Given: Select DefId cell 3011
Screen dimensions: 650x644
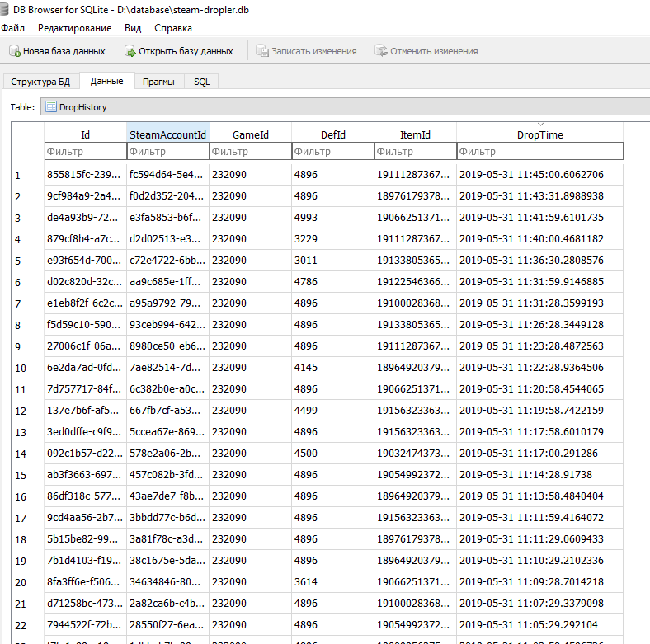Looking at the screenshot, I should tap(333, 261).
